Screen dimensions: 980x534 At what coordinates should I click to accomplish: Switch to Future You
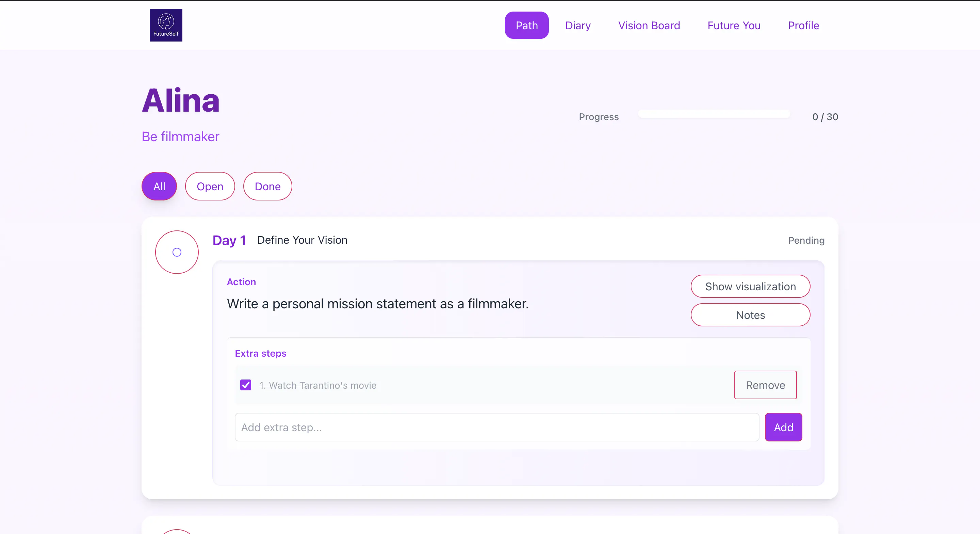(x=734, y=26)
